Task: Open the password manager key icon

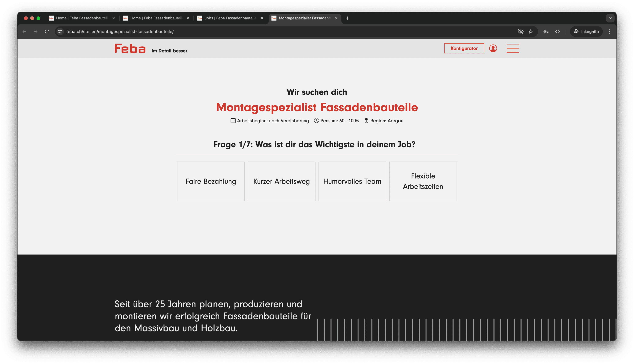Action: point(546,31)
